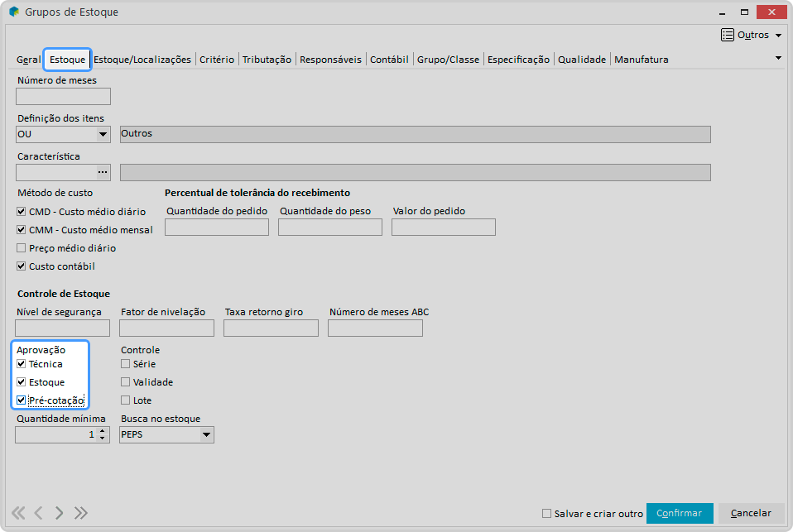Open the Estoque/Localizações tab
Viewport: 793px width, 532px height.
click(x=142, y=60)
